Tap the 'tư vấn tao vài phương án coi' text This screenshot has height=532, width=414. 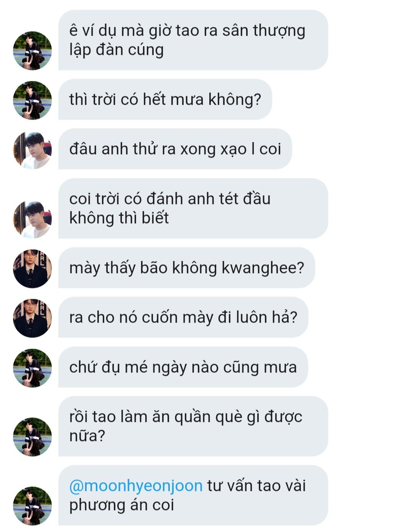click(187, 495)
